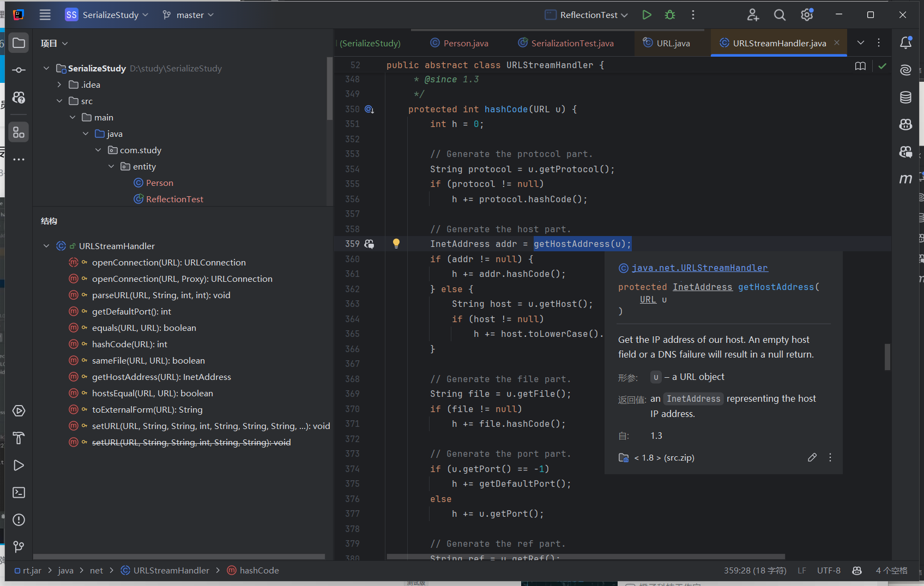Open Person class in project tree
Image resolution: width=924 pixels, height=586 pixels.
click(x=153, y=183)
